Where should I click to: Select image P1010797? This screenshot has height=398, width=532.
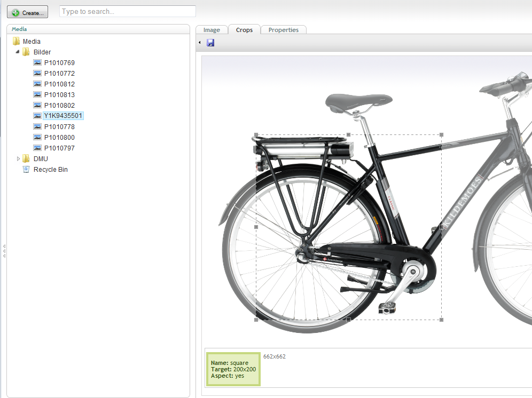click(x=59, y=148)
